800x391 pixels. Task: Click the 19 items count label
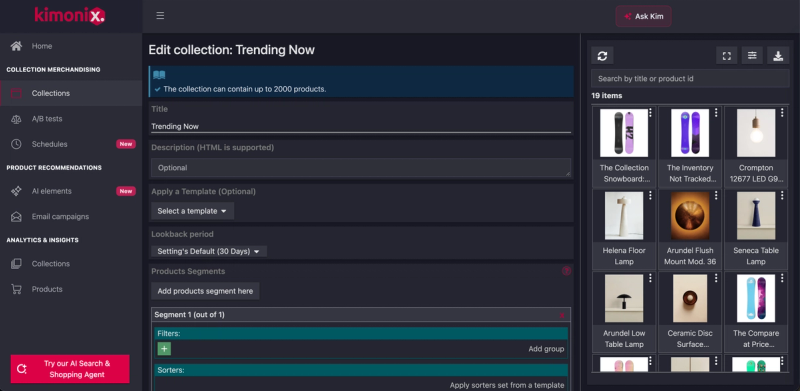tap(607, 95)
